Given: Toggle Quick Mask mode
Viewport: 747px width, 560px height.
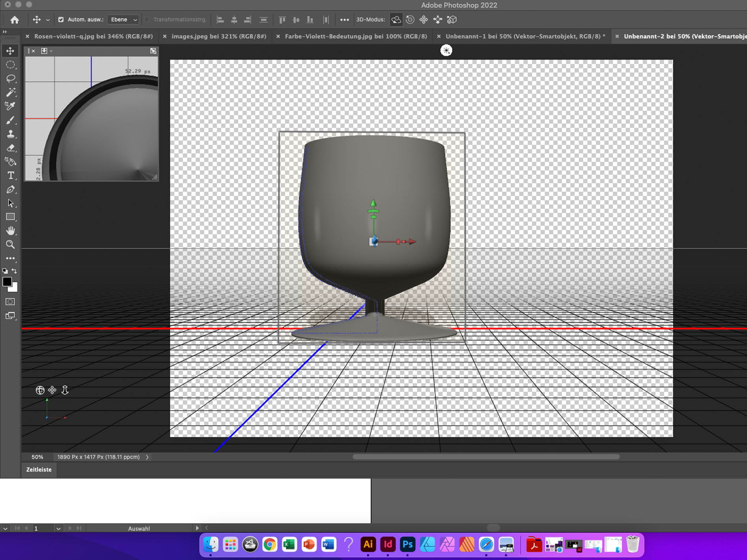Looking at the screenshot, I should 10,302.
